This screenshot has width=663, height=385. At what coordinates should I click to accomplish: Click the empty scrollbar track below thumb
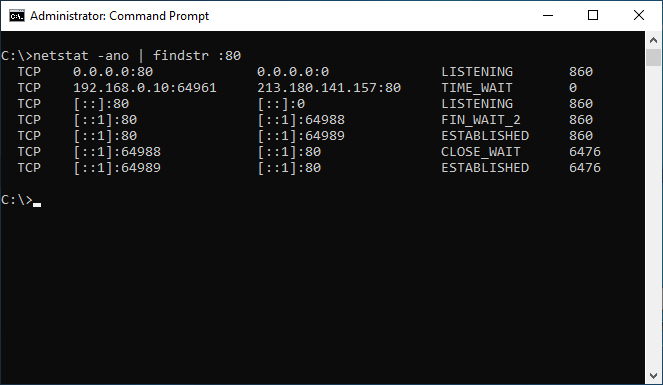(x=653, y=217)
